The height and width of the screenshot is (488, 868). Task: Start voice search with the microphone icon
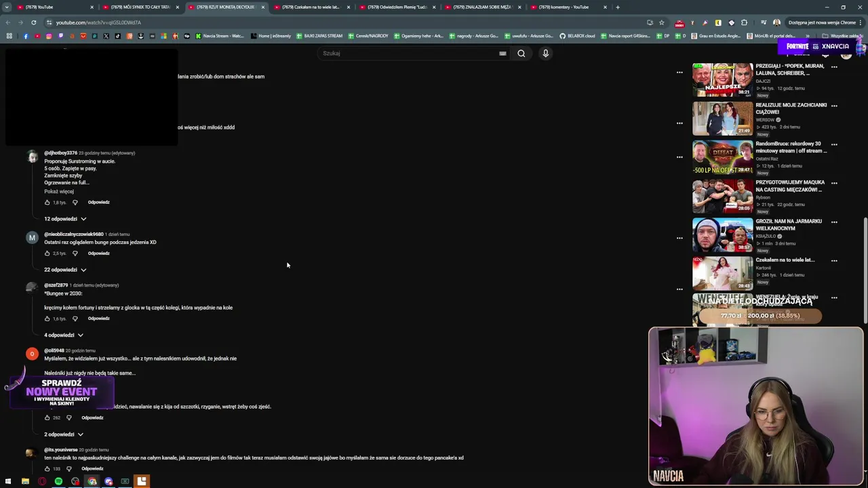click(545, 54)
